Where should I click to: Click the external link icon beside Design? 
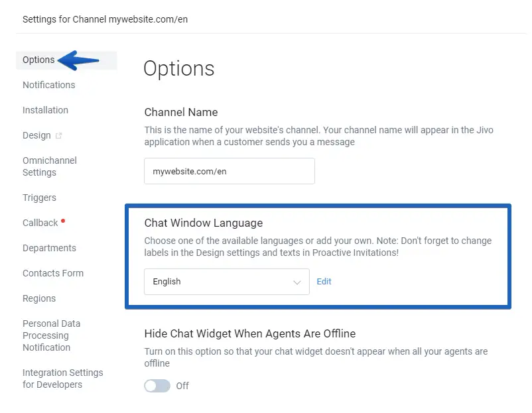(x=59, y=136)
